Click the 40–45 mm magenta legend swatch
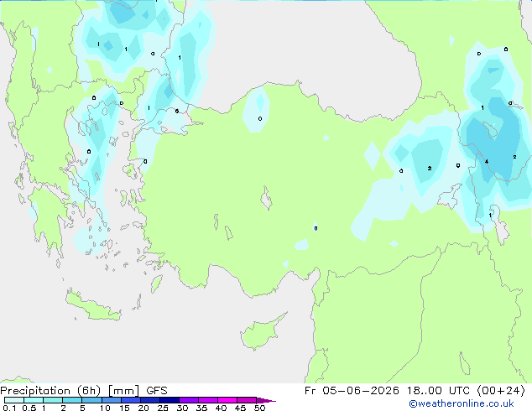The height and width of the screenshot is (411, 532). click(227, 400)
